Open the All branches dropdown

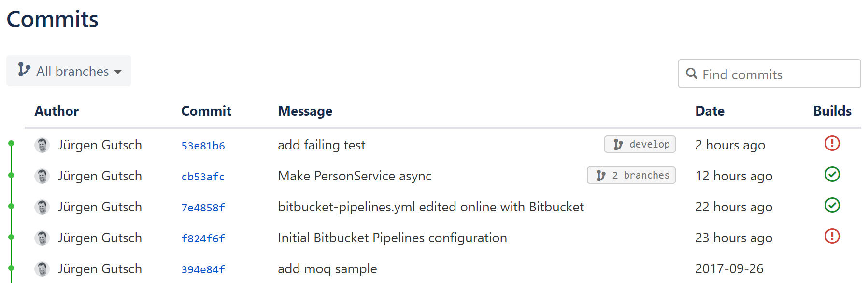[x=69, y=71]
